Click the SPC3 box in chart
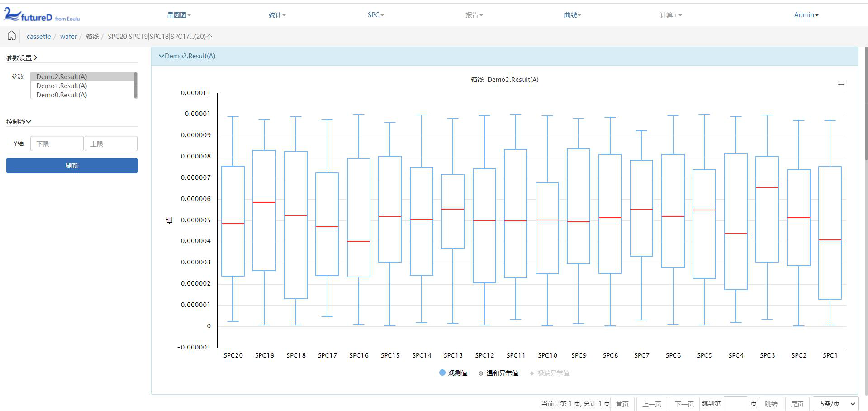The width and height of the screenshot is (868, 411). point(767,209)
